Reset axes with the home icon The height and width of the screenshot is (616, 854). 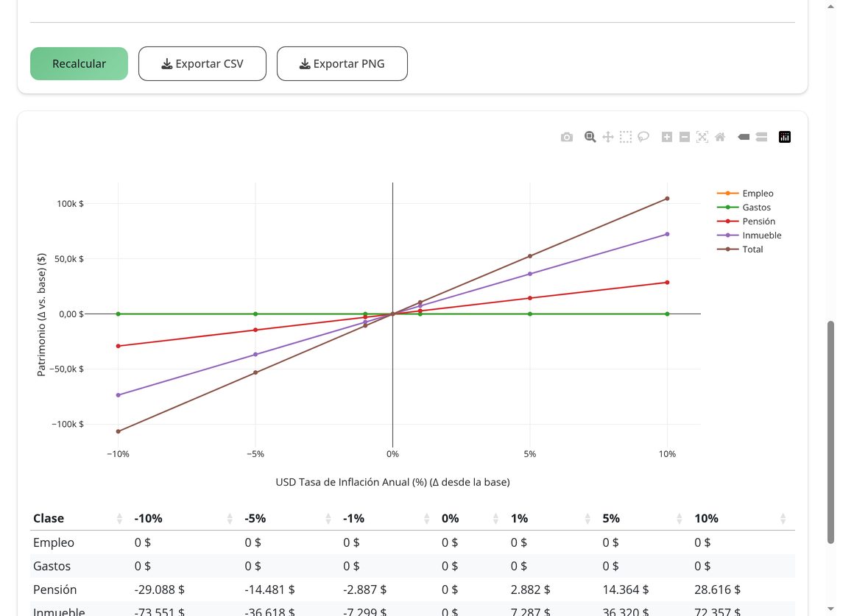(x=720, y=137)
